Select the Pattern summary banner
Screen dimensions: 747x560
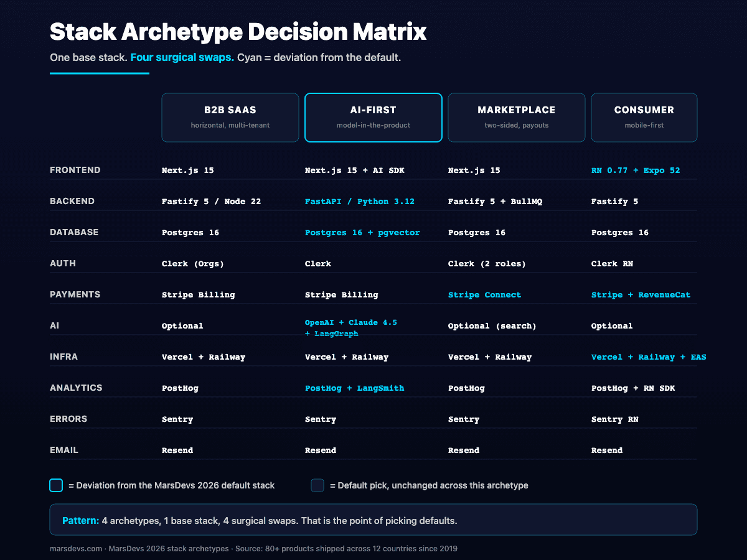[374, 520]
